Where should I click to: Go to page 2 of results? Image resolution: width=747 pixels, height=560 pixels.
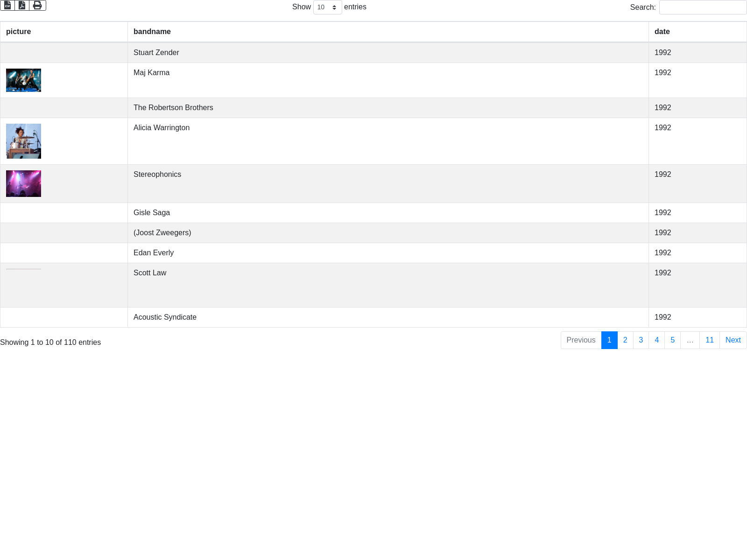[625, 340]
